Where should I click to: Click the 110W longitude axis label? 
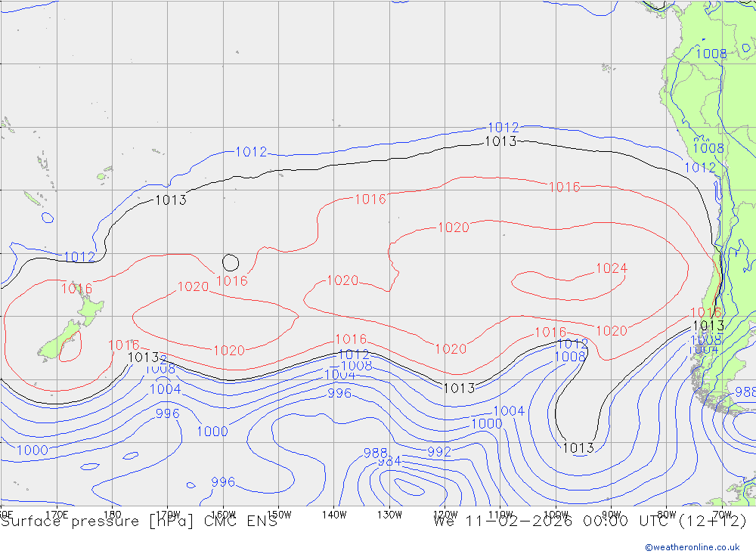click(500, 515)
